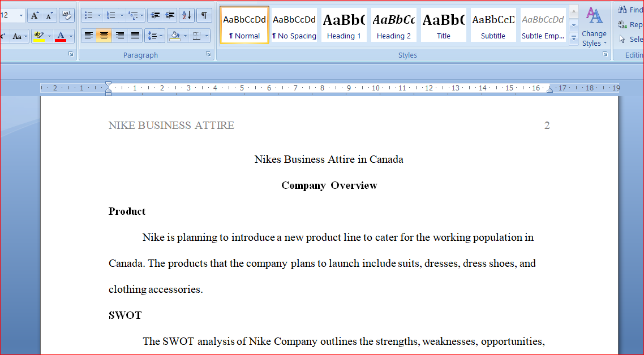Click the title Nikes Business Attire in Canada

coord(329,159)
